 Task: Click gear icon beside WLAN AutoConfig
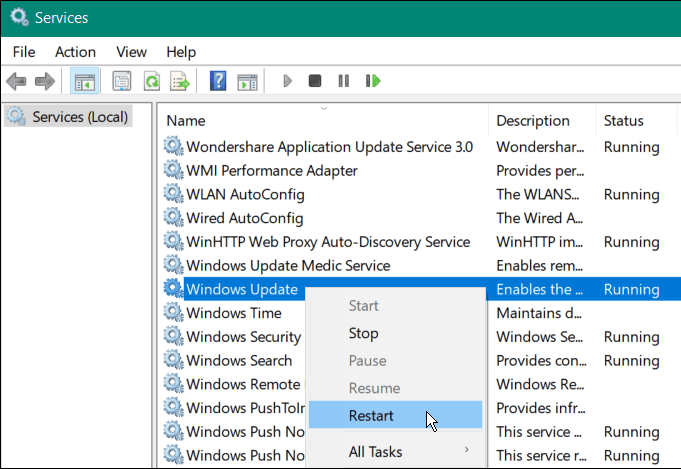click(x=173, y=194)
